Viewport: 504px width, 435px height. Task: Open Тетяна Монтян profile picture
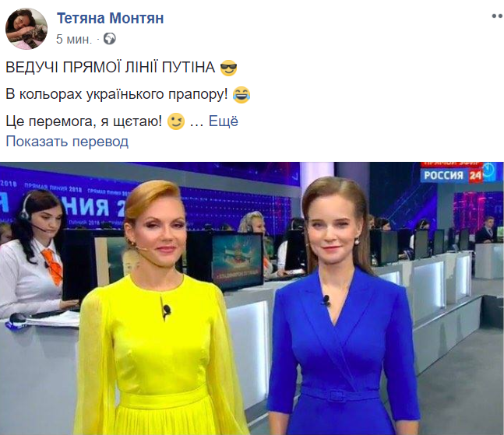click(26, 29)
